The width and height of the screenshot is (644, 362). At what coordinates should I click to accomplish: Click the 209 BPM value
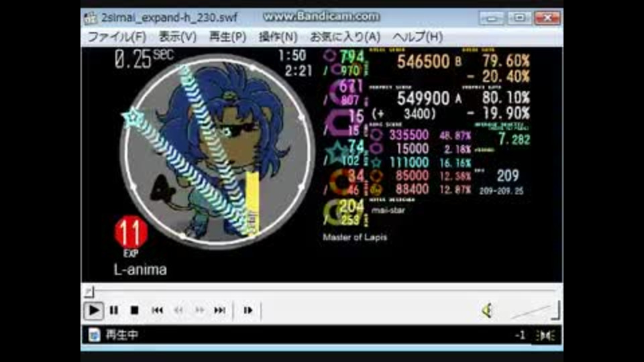508,176
